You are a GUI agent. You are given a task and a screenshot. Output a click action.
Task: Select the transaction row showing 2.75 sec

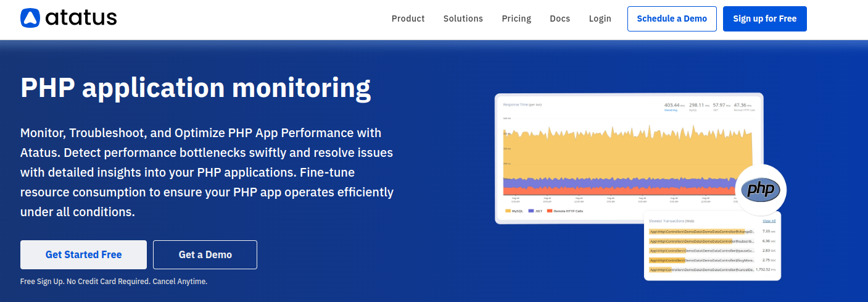pos(713,261)
